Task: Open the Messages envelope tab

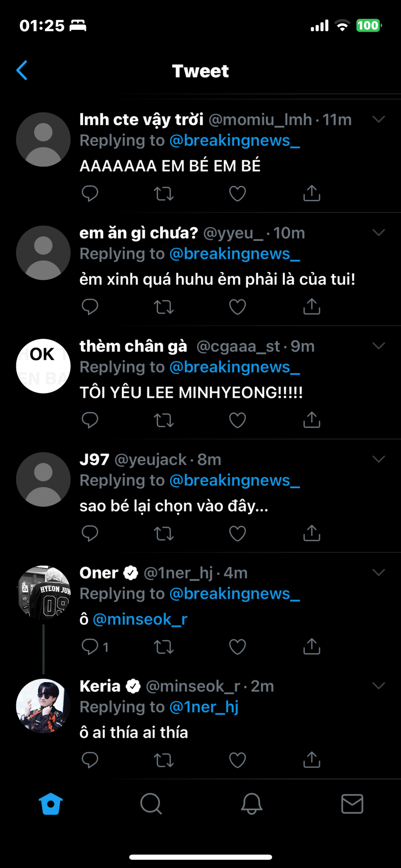Action: [x=352, y=804]
